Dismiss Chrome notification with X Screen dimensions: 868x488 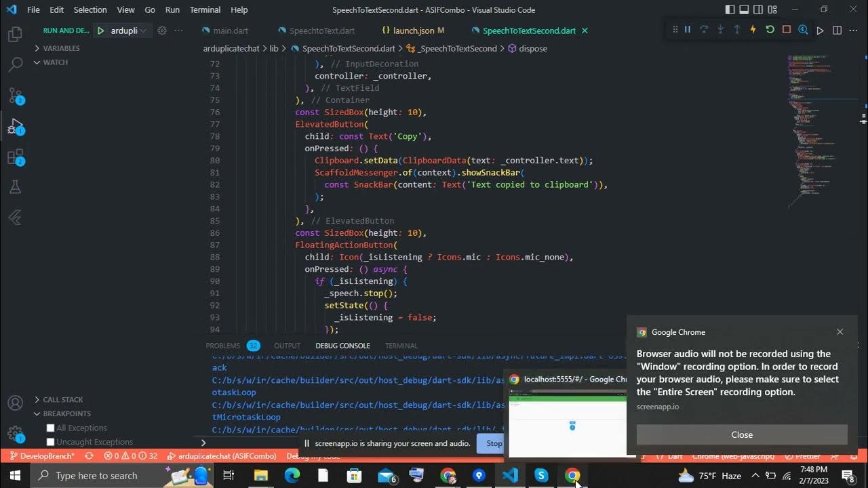pos(840,332)
